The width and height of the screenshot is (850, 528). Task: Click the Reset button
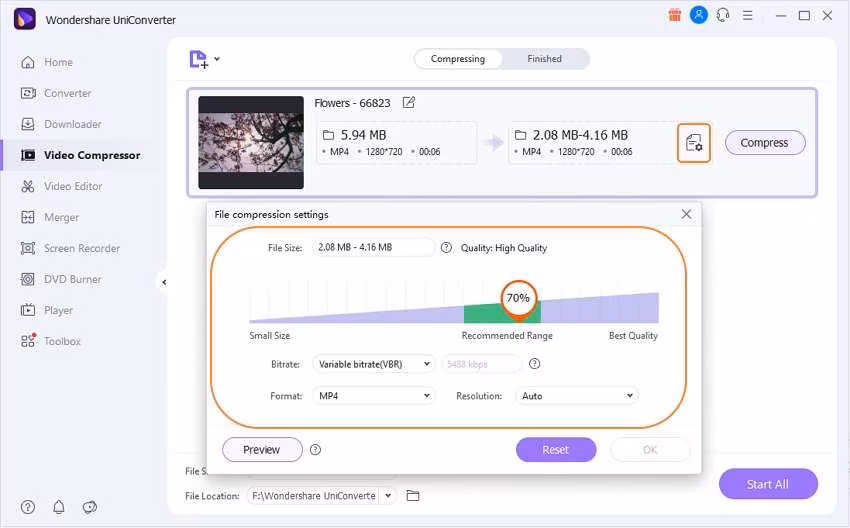[x=556, y=450]
